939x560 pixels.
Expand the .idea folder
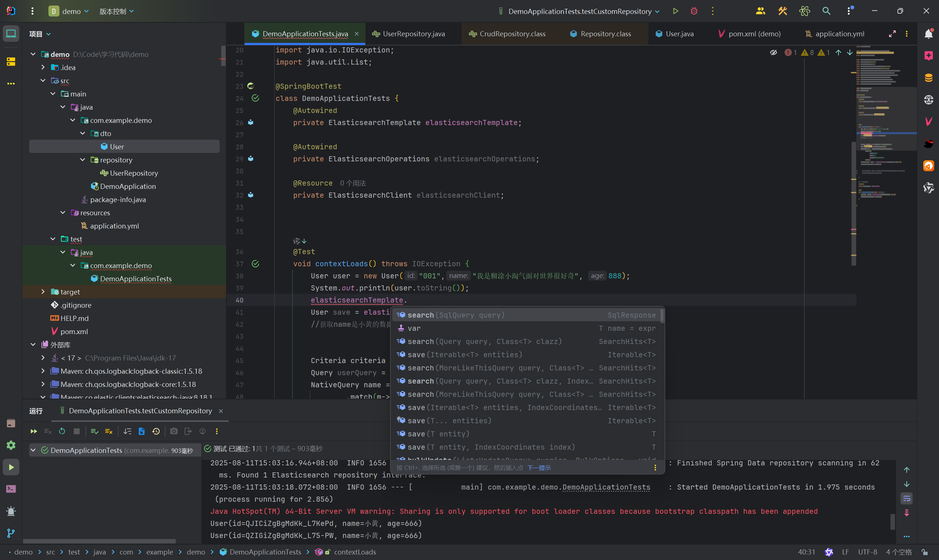(43, 67)
